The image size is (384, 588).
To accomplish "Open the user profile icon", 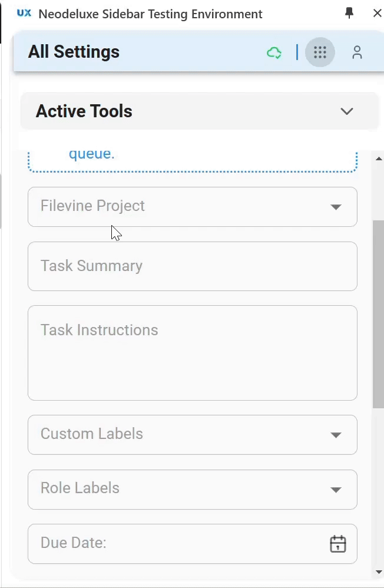I will [357, 52].
